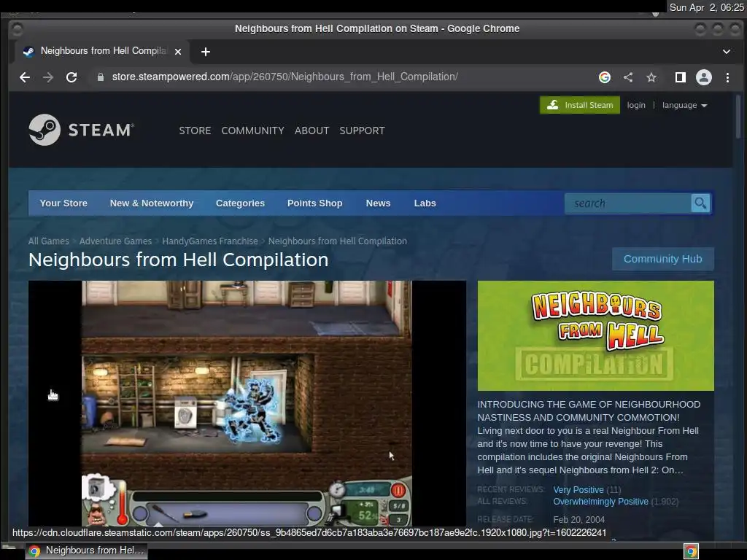Select New & Noteworthy tab
Viewport: 747px width, 560px height.
tap(152, 203)
